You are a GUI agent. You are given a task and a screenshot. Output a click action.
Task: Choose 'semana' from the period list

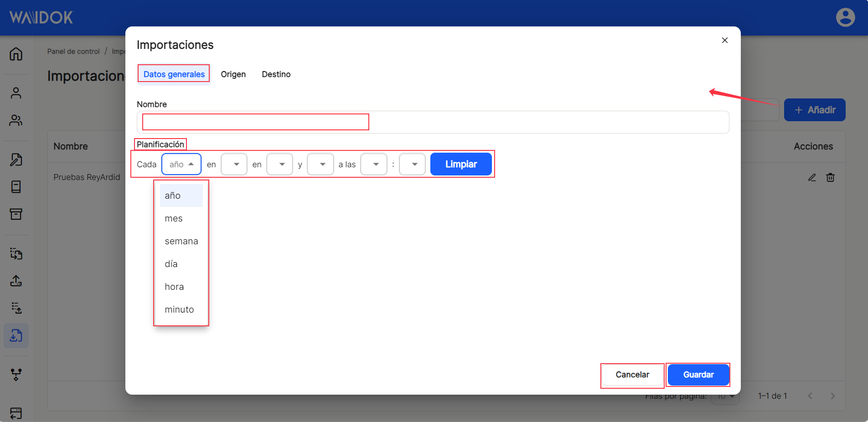181,241
